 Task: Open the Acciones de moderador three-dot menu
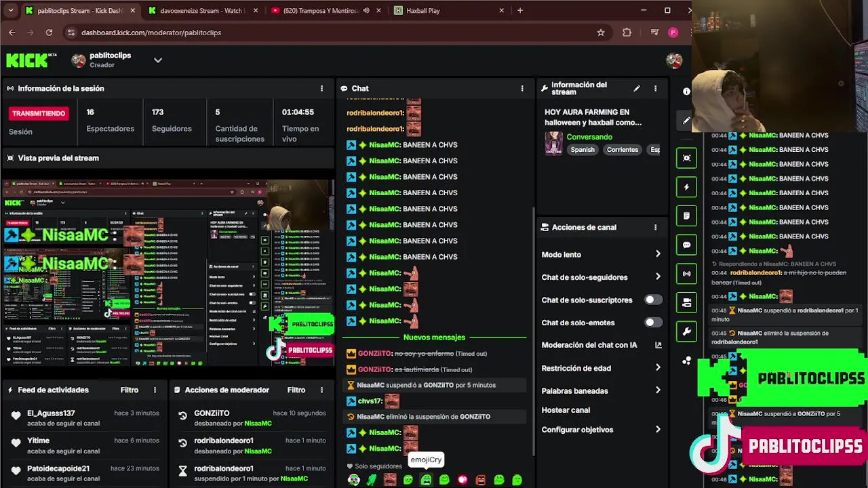(321, 390)
